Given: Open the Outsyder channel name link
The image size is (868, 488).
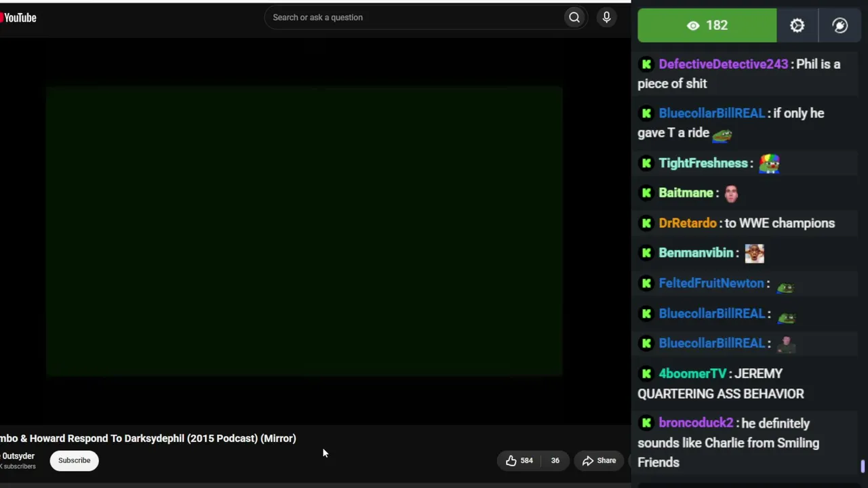Looking at the screenshot, I should (18, 456).
